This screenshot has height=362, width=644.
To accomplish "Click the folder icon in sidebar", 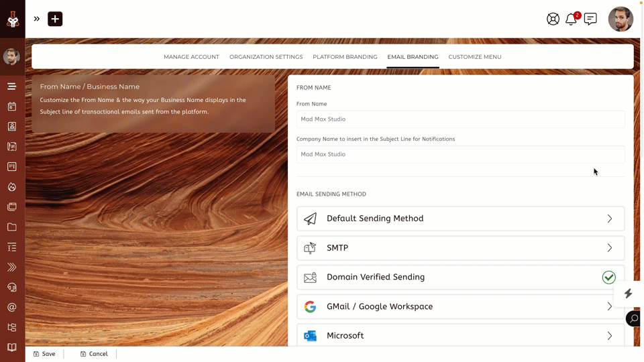I will coord(12,227).
